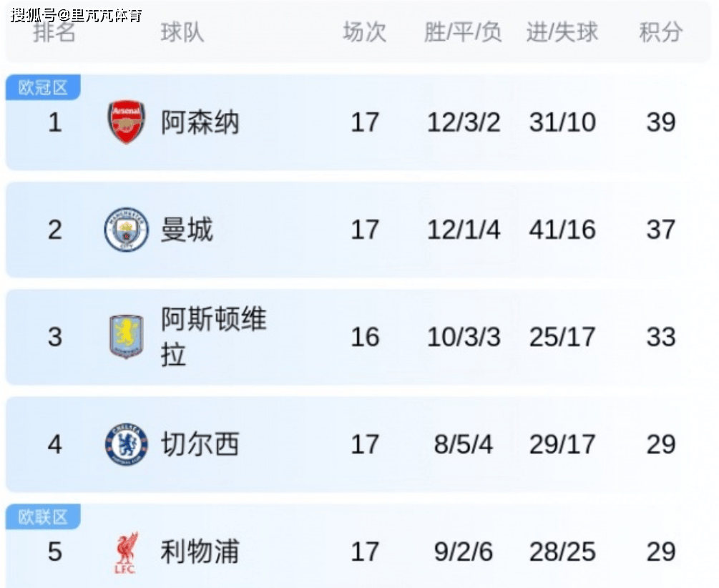Viewport: 719px width, 588px height.
Task: Select the 欧联区 zone label
Action: click(43, 517)
